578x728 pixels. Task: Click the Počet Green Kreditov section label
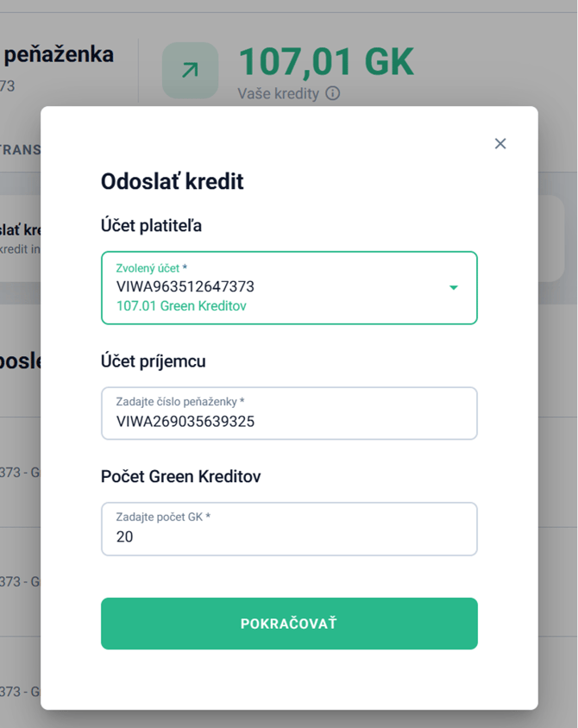coord(181,476)
